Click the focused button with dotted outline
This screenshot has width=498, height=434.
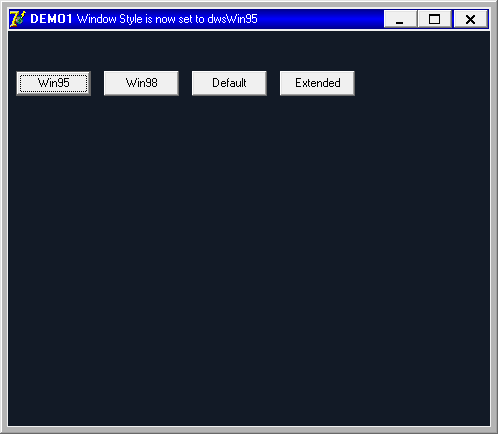[54, 83]
